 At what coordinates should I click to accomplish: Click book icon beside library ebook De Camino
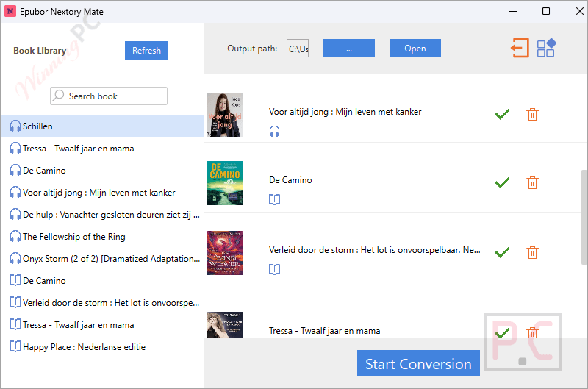(x=15, y=280)
